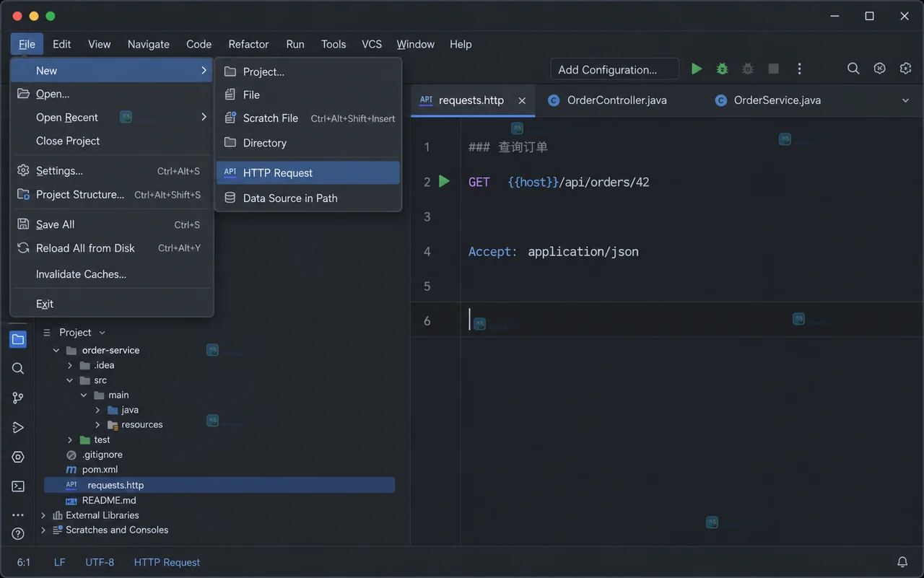Viewport: 924px width, 578px height.
Task: Open the Refactor menu
Action: pyautogui.click(x=248, y=44)
